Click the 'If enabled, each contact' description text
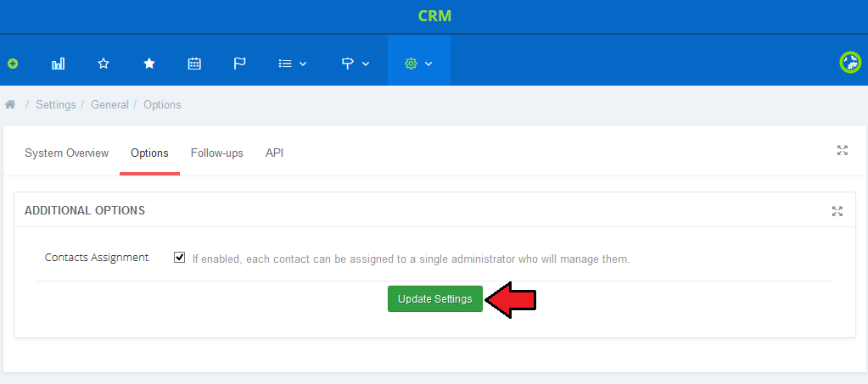Image resolution: width=868 pixels, height=384 pixels. pos(411,259)
